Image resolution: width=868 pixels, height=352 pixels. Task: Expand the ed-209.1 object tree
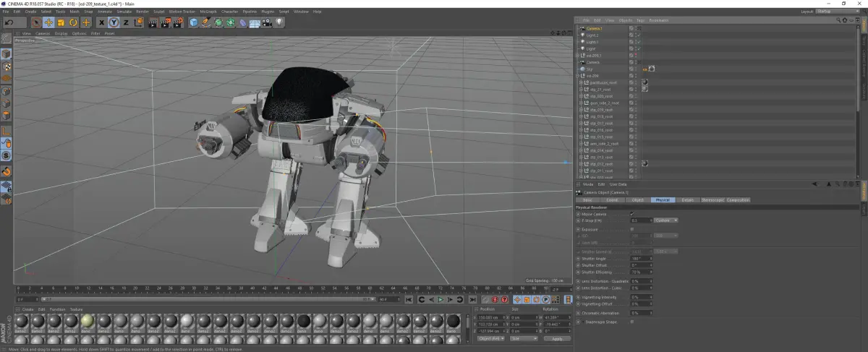pyautogui.click(x=577, y=56)
